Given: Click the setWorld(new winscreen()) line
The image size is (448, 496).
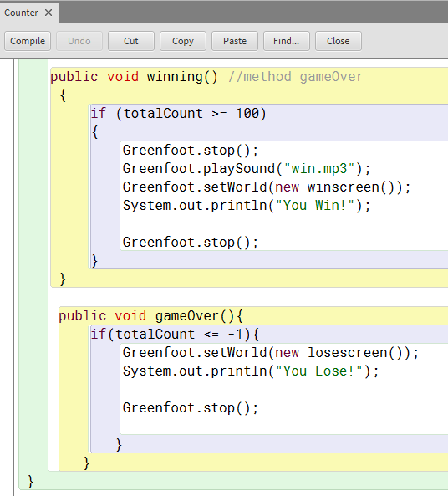Looking at the screenshot, I should [267, 187].
